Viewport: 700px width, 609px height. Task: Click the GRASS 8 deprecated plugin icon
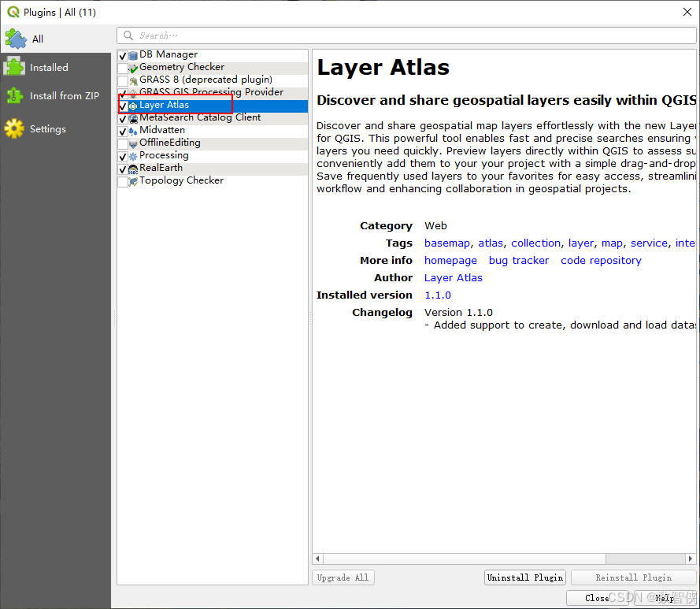(133, 81)
